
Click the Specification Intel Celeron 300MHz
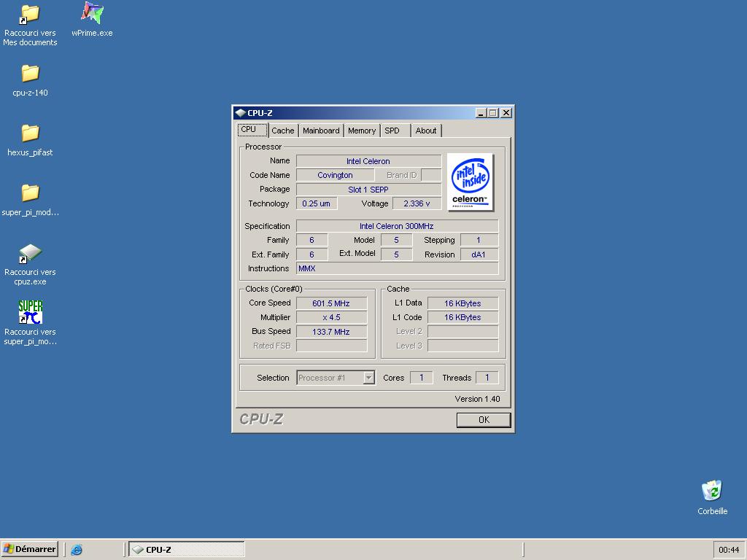pyautogui.click(x=397, y=226)
